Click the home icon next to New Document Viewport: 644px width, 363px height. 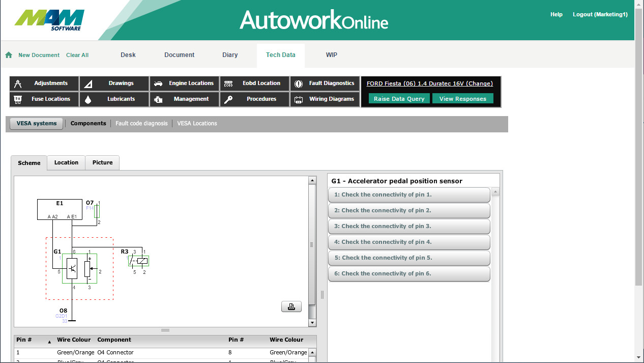[9, 55]
